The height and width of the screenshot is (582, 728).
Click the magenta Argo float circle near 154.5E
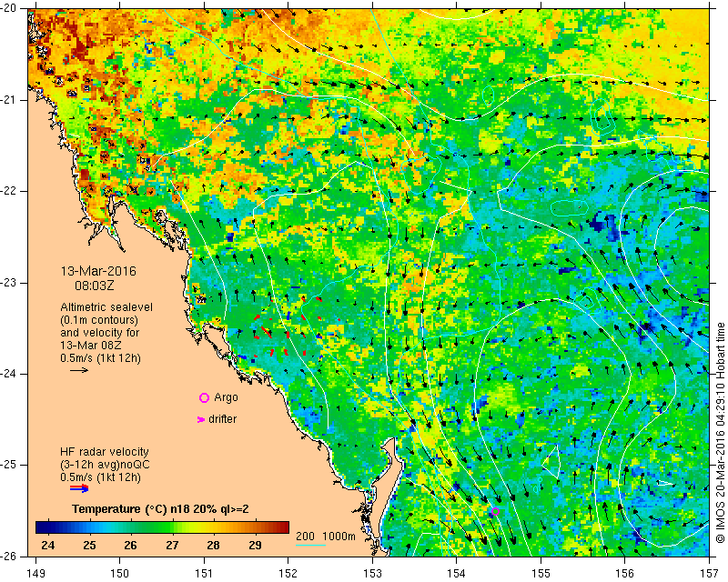point(495,511)
